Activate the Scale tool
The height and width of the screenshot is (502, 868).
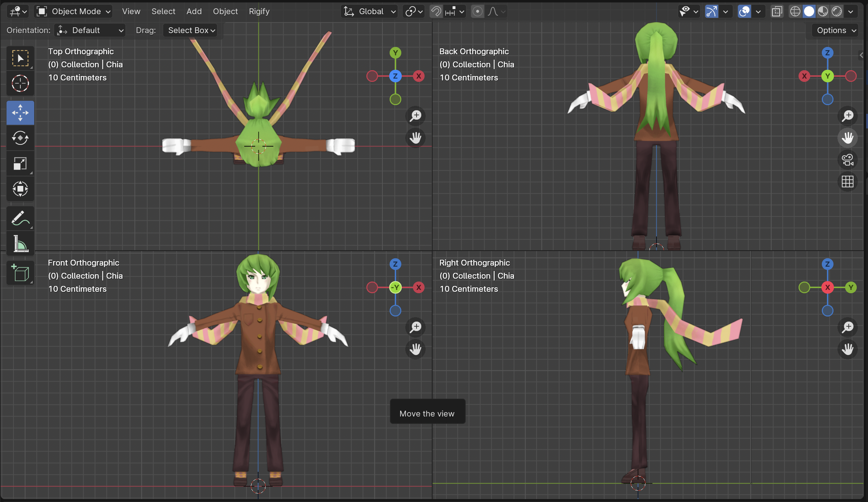point(20,163)
